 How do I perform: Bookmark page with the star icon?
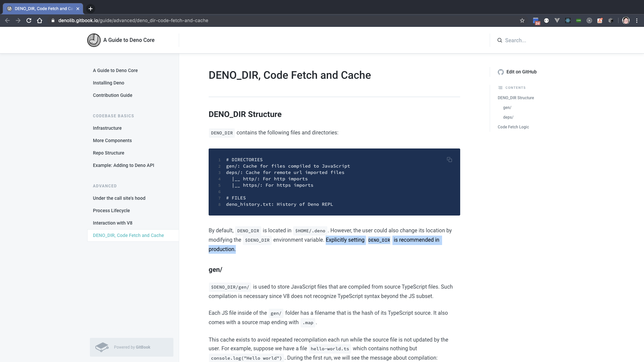click(x=522, y=20)
